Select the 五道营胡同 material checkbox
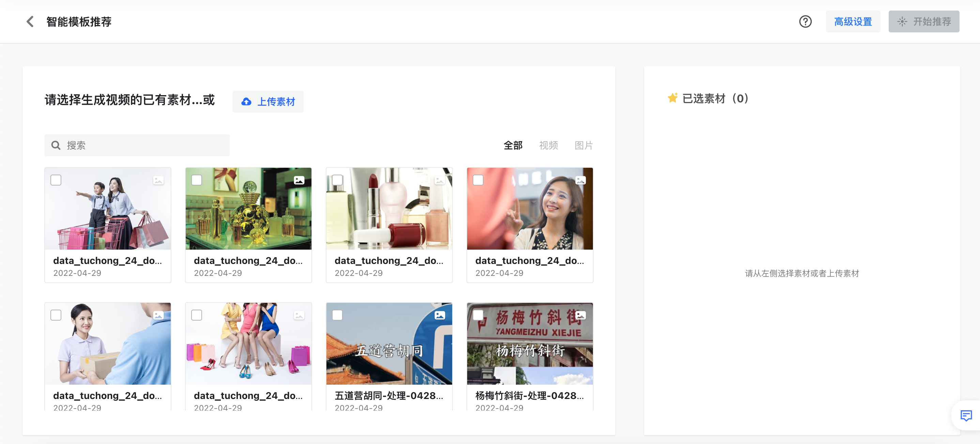Viewport: 980px width, 444px height. click(x=337, y=315)
